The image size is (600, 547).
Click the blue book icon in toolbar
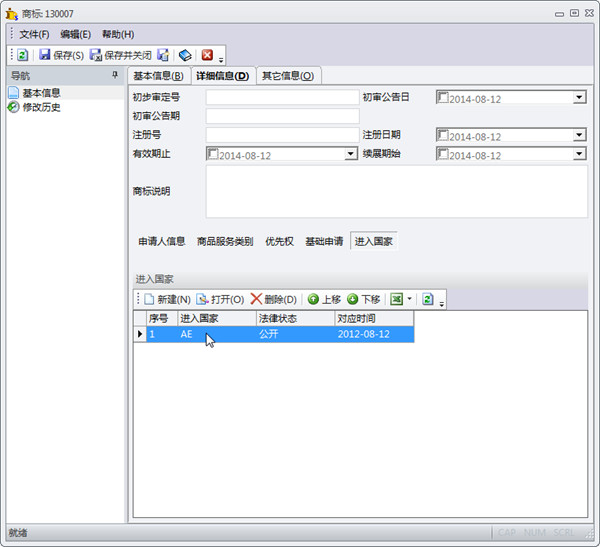click(x=185, y=55)
